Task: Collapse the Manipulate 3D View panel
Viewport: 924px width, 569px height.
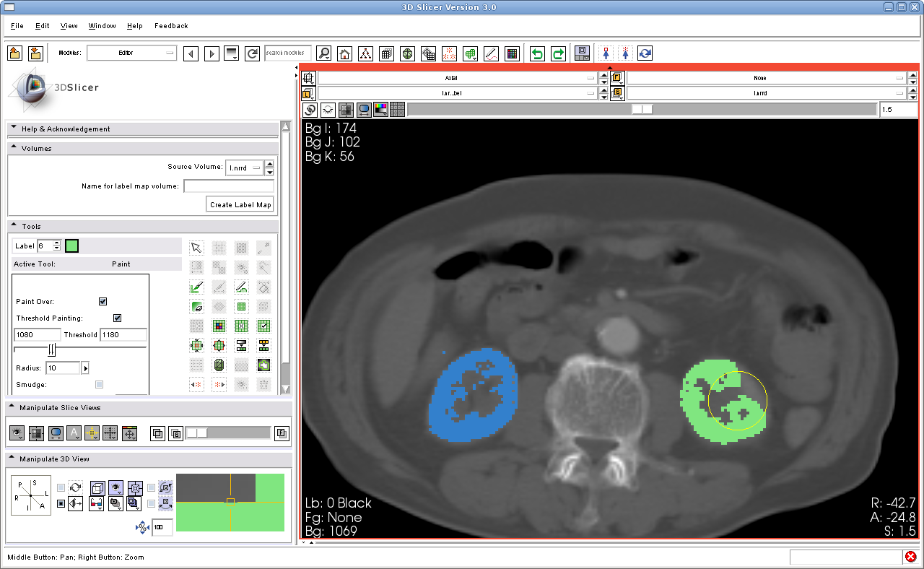Action: pyautogui.click(x=14, y=459)
